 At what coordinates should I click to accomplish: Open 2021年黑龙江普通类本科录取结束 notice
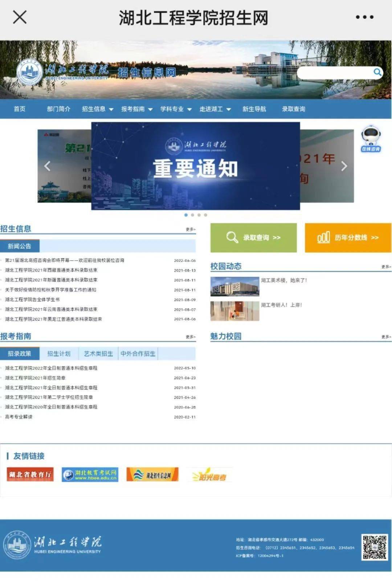[53, 319]
